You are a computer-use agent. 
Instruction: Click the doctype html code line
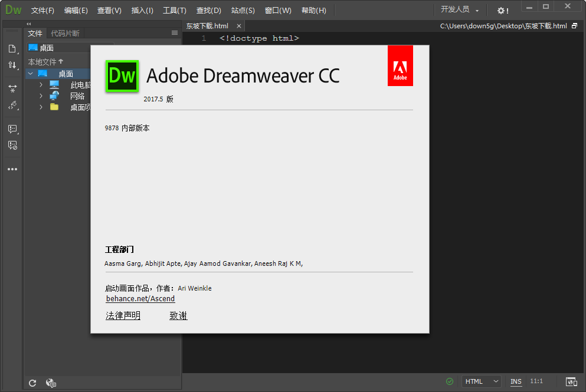click(260, 38)
